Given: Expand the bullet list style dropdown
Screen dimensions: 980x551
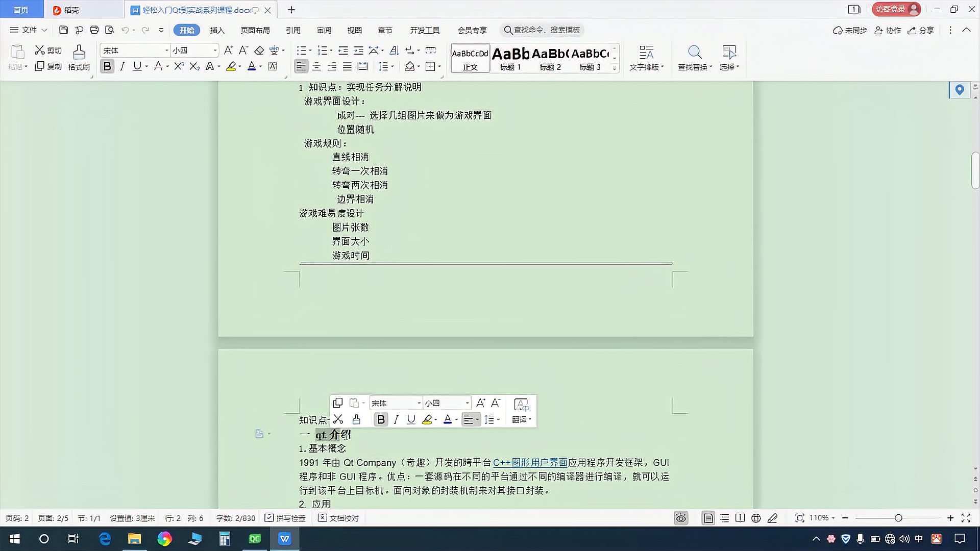Looking at the screenshot, I should (x=310, y=50).
